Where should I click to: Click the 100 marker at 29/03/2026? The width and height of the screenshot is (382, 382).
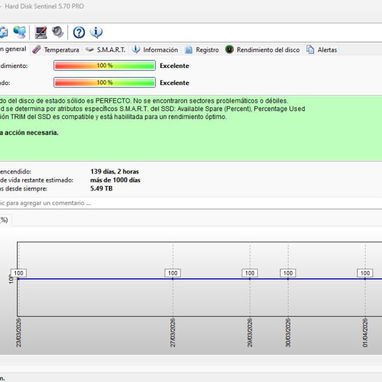click(250, 273)
